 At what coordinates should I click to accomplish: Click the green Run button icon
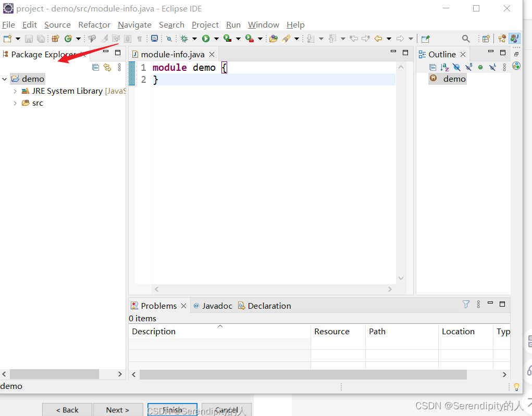click(x=206, y=39)
